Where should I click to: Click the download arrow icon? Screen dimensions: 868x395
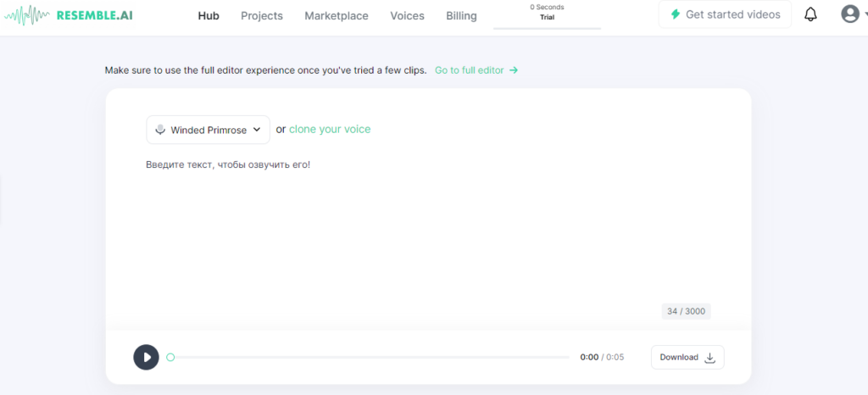coord(710,358)
